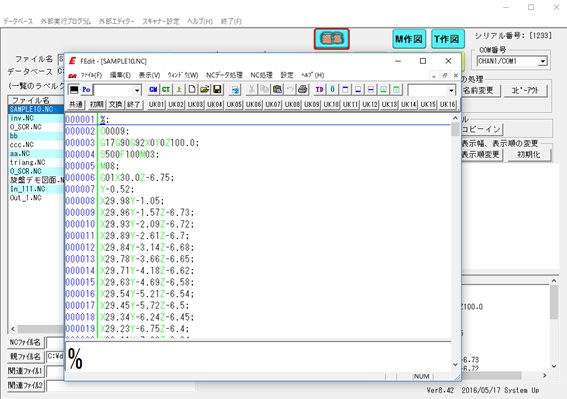This screenshot has width=567, height=399.
Task: Click line 000006 G01X30.0Z-6.75
Action: coord(137,178)
